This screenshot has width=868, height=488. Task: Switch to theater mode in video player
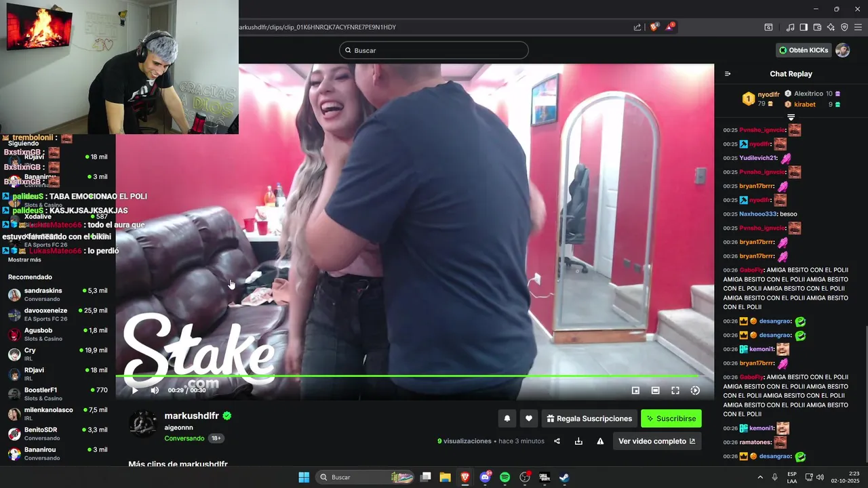[x=655, y=390]
